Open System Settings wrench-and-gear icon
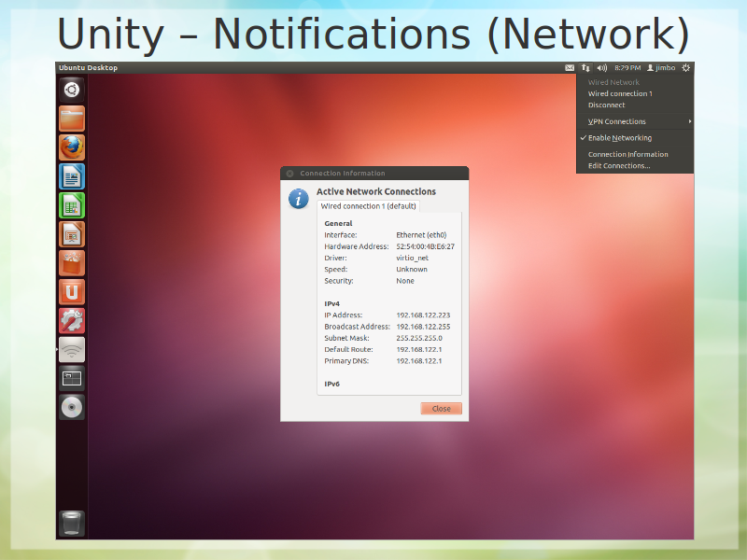747x560 pixels. coord(72,321)
